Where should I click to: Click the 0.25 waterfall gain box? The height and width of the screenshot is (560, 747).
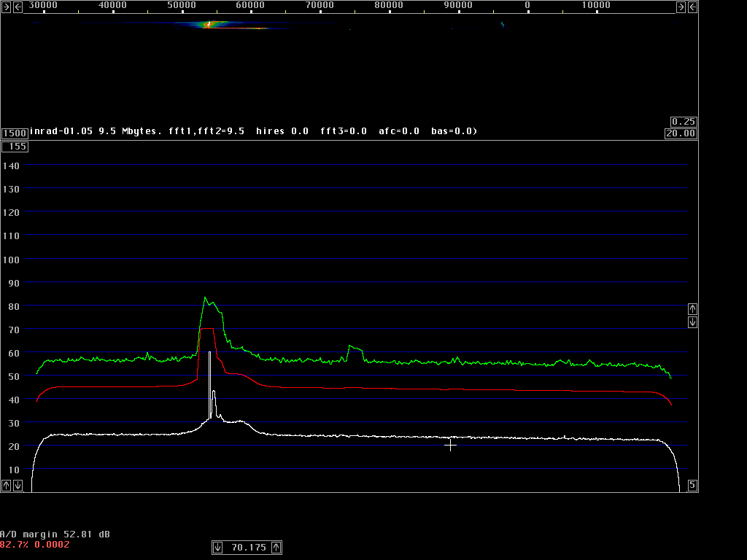(684, 122)
